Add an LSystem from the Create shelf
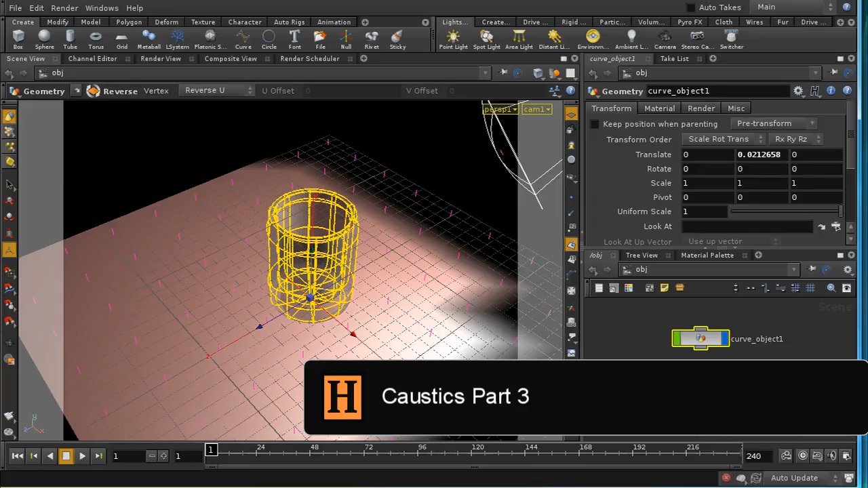 [176, 37]
